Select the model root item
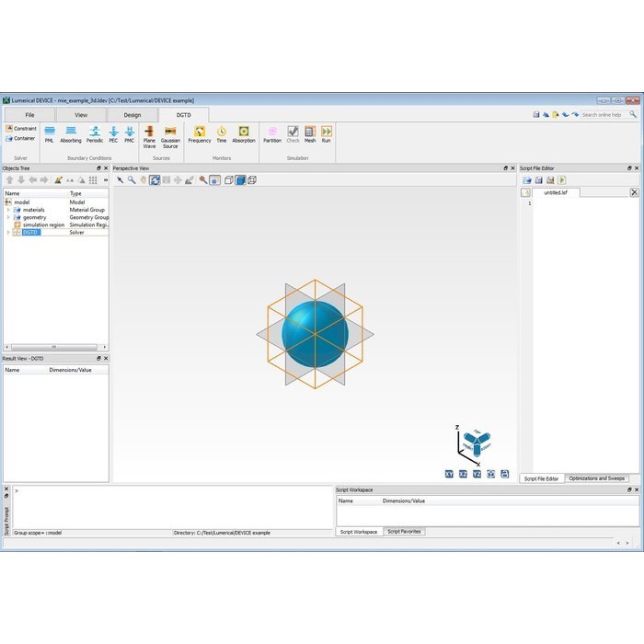The height and width of the screenshot is (644, 644). click(22, 202)
